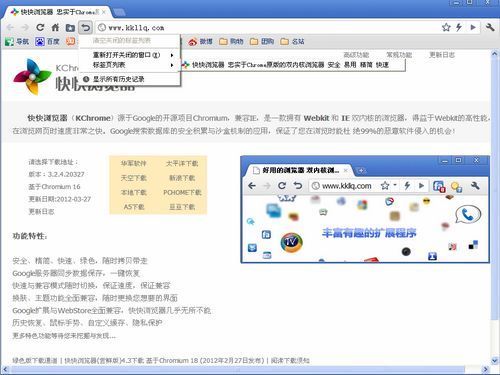Image resolution: width=500 pixels, height=375 pixels.
Task: Choose the PCHOME下载 link
Action: [182, 192]
